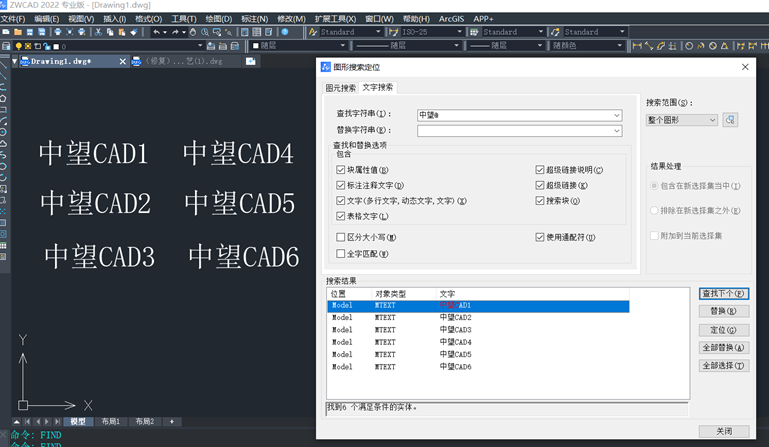The height and width of the screenshot is (447, 769).
Task: Click the Table Style icon
Action: (x=474, y=32)
